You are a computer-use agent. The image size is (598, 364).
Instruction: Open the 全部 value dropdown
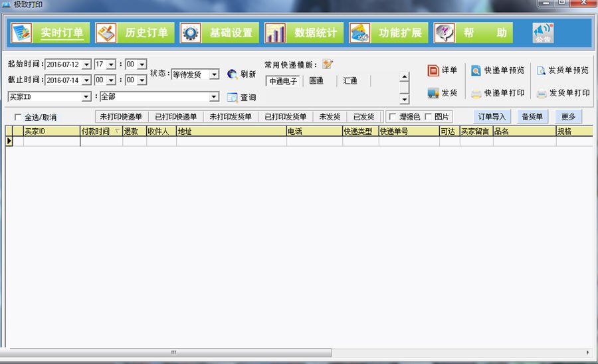[215, 97]
